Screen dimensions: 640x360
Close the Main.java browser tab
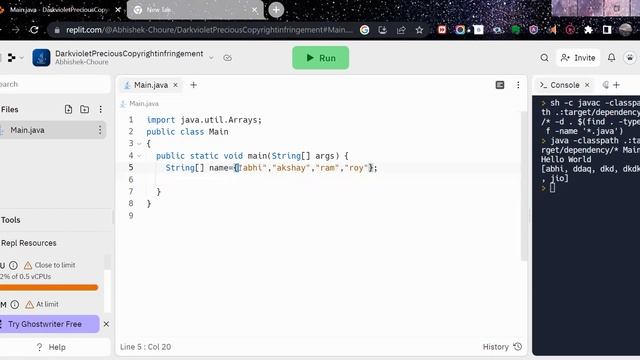tap(118, 10)
